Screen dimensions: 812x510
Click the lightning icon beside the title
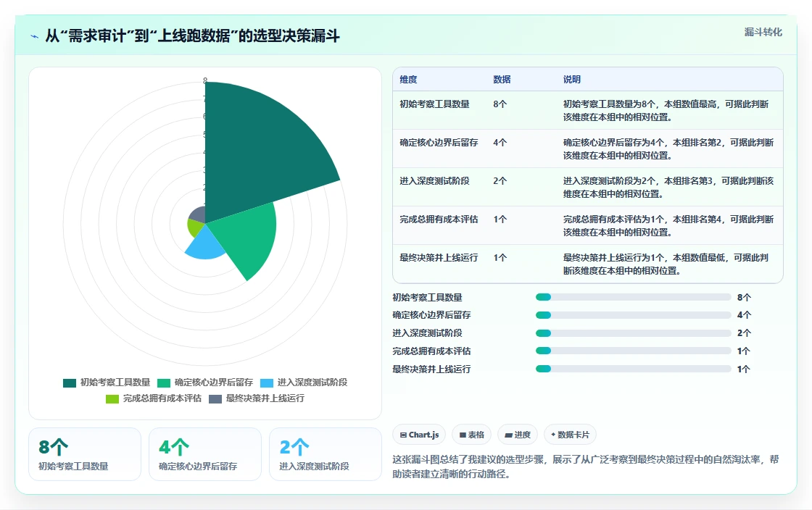pos(35,36)
